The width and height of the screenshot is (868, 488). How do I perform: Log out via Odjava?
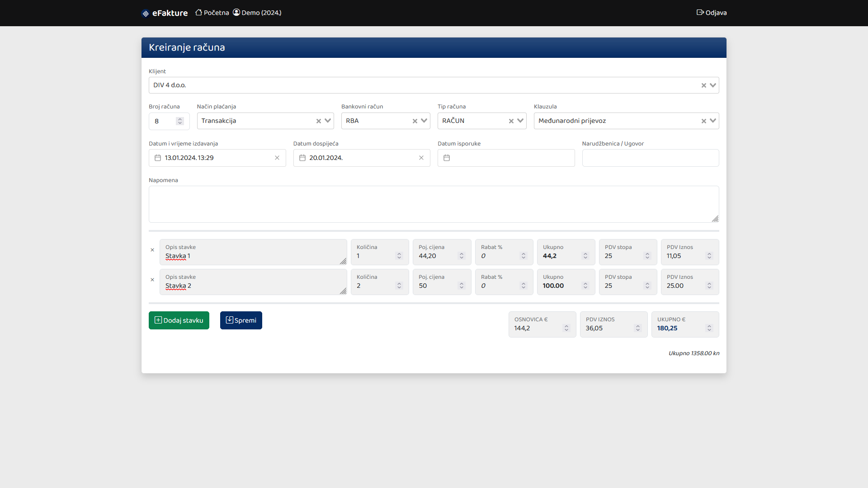(712, 13)
